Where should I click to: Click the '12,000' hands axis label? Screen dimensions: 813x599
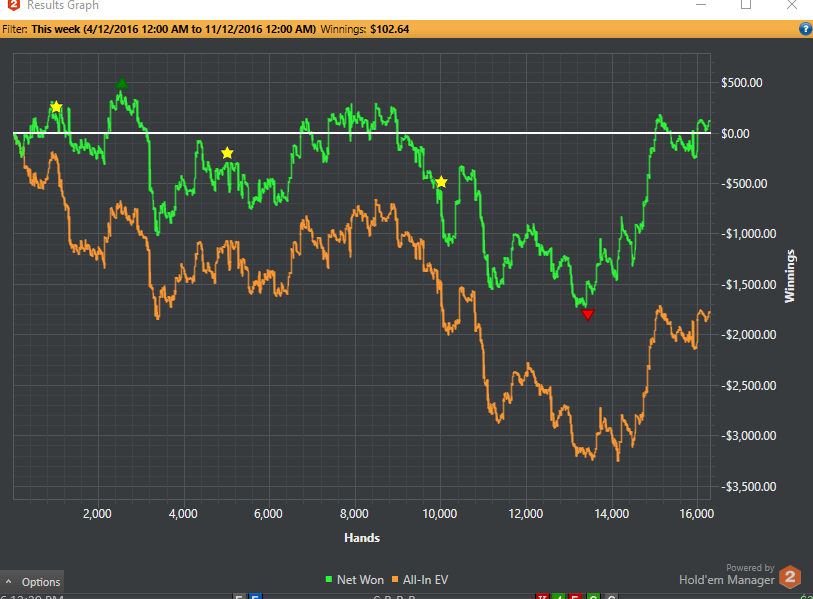pyautogui.click(x=526, y=513)
